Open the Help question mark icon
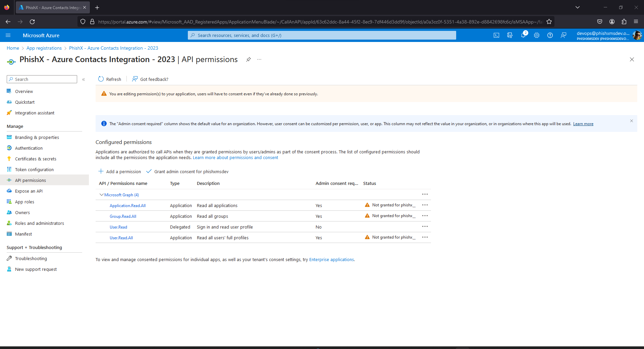This screenshot has width=644, height=349. (550, 35)
